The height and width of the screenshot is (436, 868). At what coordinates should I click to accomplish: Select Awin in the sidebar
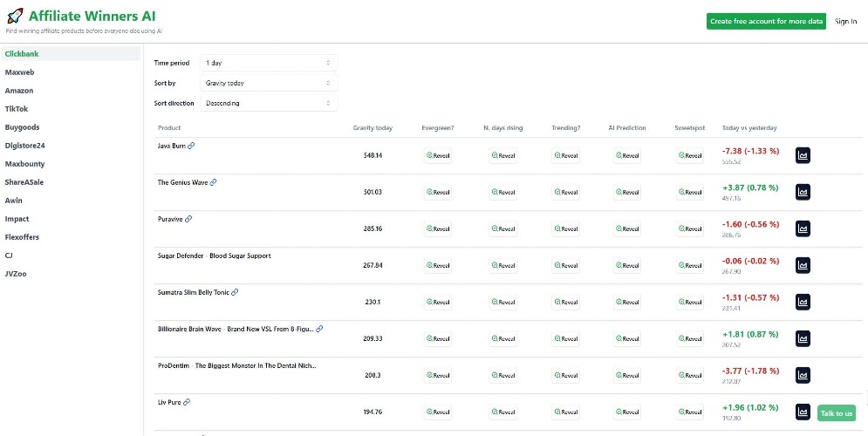(14, 201)
